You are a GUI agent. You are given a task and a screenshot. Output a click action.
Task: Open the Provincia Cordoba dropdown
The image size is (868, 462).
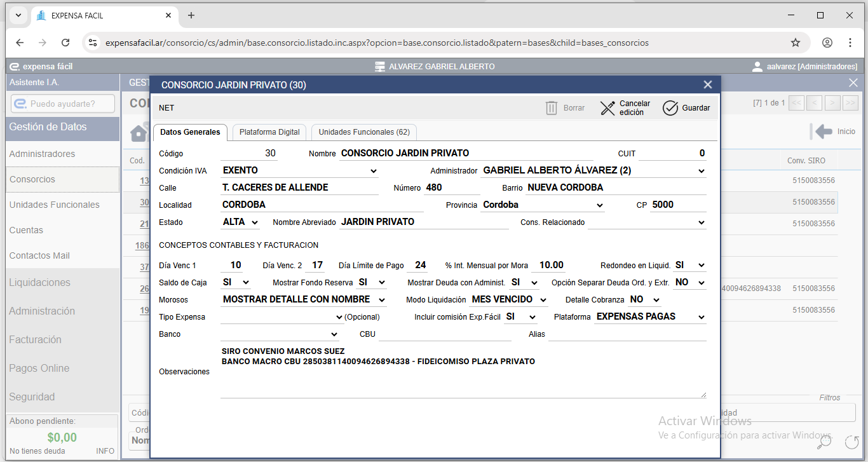click(x=542, y=205)
